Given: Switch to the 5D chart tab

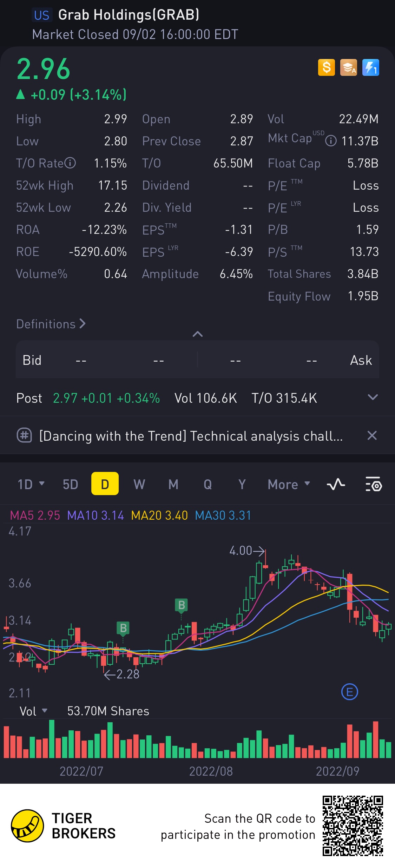Looking at the screenshot, I should [x=70, y=485].
